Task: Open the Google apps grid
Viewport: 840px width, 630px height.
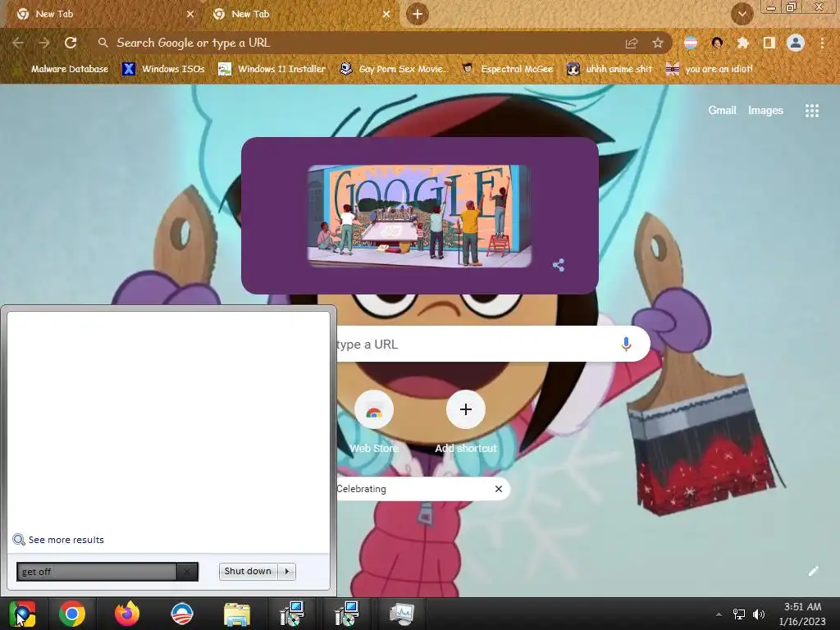Action: click(812, 111)
